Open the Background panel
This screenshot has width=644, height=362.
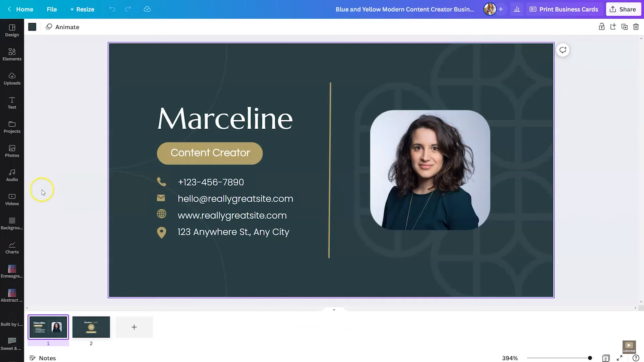12,223
